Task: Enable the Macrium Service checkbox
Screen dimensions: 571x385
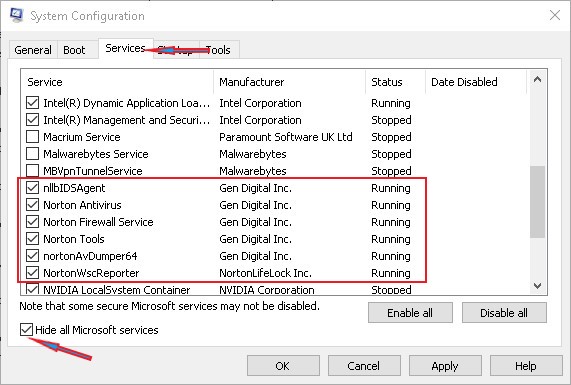Action: coord(32,137)
